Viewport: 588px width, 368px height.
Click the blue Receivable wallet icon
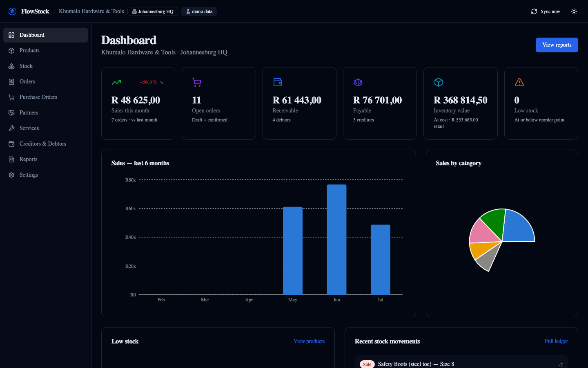278,82
